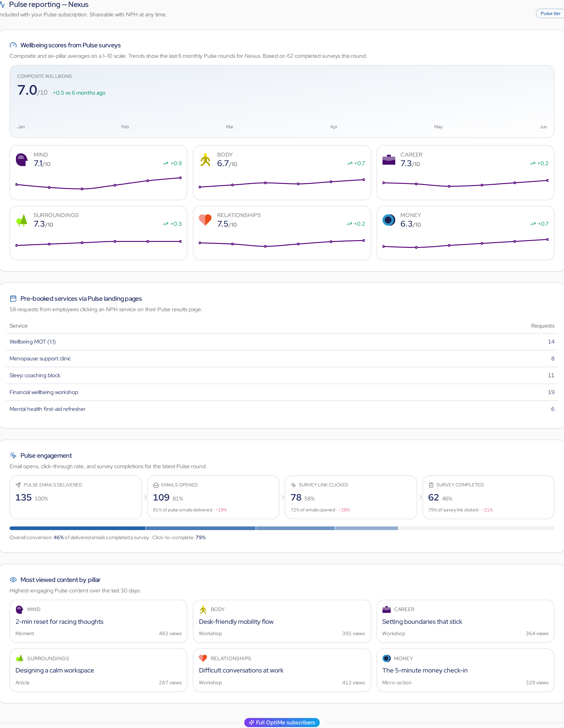The width and height of the screenshot is (564, 728).
Task: Open the Setting boundaries that stick card
Action: pyautogui.click(x=465, y=621)
